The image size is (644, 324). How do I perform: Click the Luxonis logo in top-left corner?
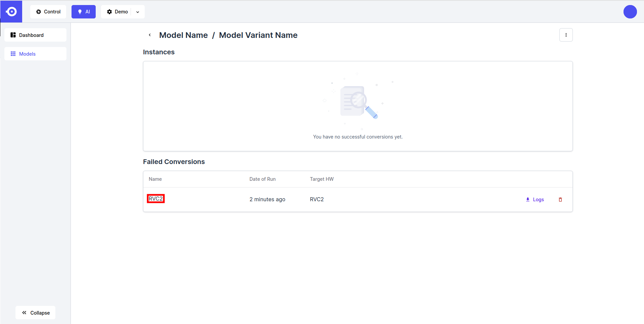click(x=11, y=12)
